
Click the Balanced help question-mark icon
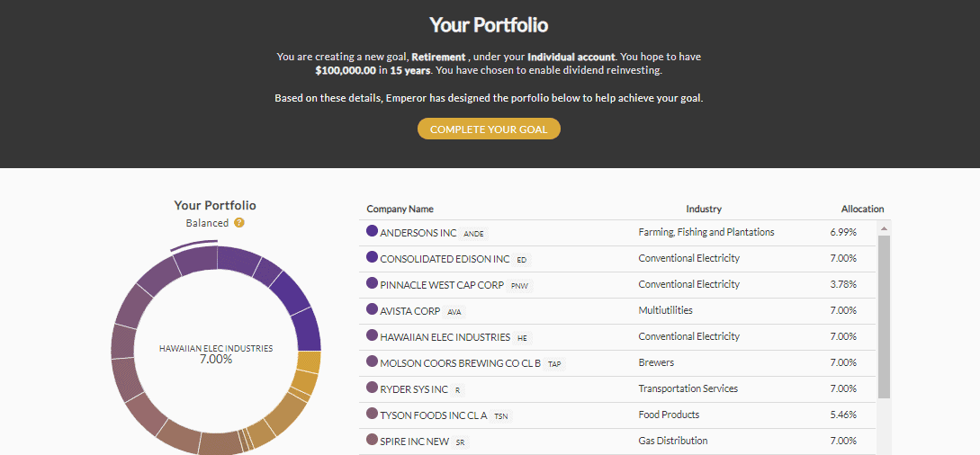coord(238,223)
